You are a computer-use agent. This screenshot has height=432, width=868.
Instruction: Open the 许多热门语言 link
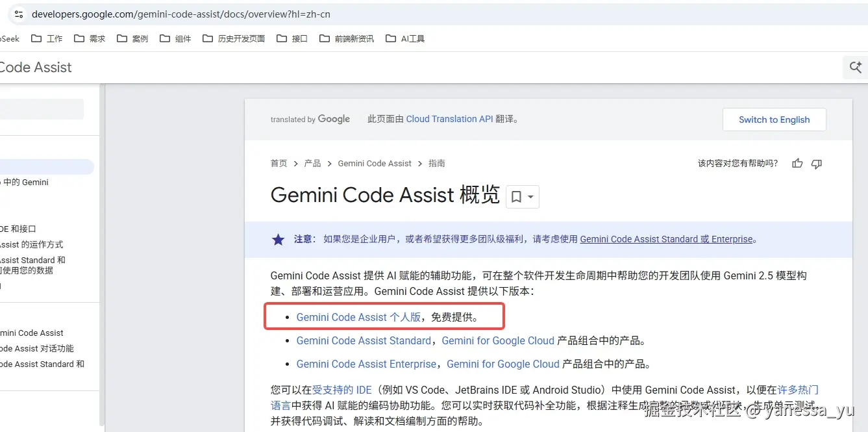[x=798, y=390]
